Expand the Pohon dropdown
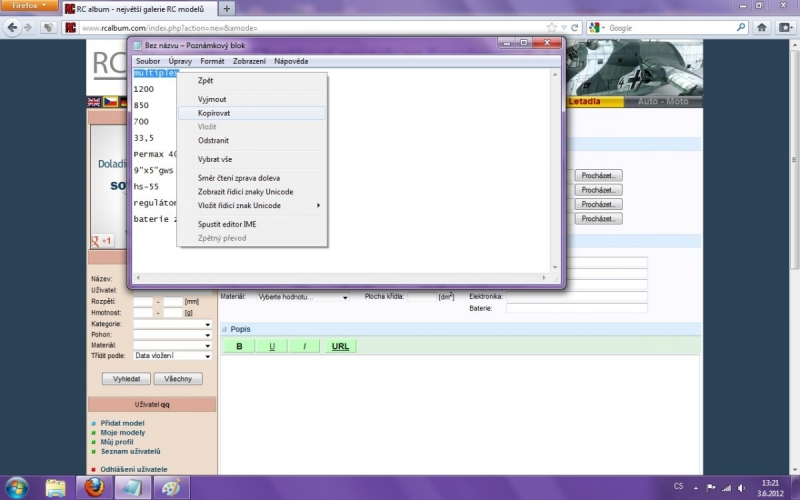The width and height of the screenshot is (800, 500). click(172, 334)
